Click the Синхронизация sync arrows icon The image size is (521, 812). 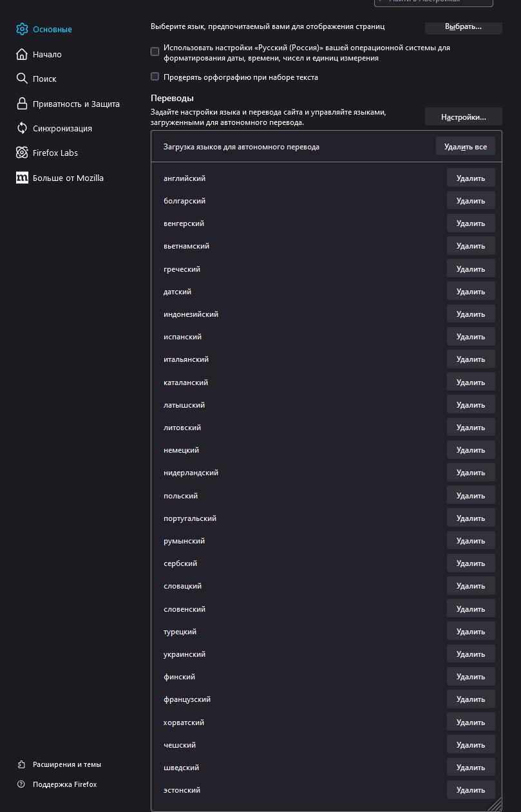22,128
